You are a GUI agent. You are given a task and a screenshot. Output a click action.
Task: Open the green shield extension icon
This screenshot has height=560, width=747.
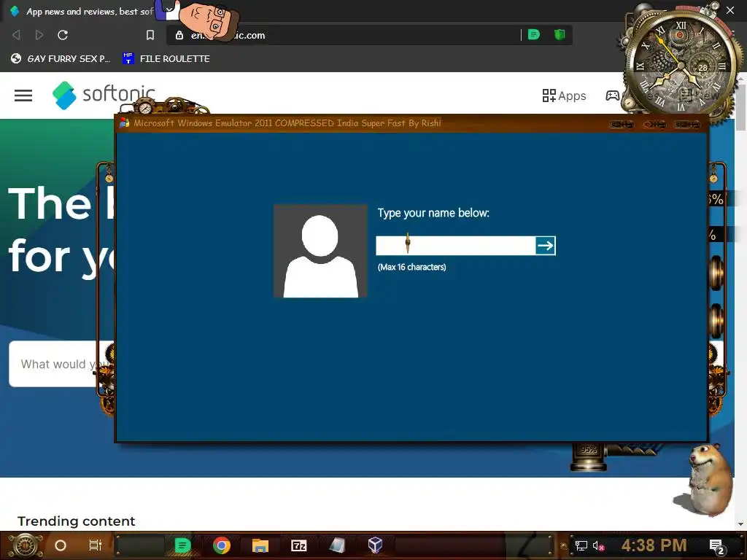pyautogui.click(x=560, y=34)
